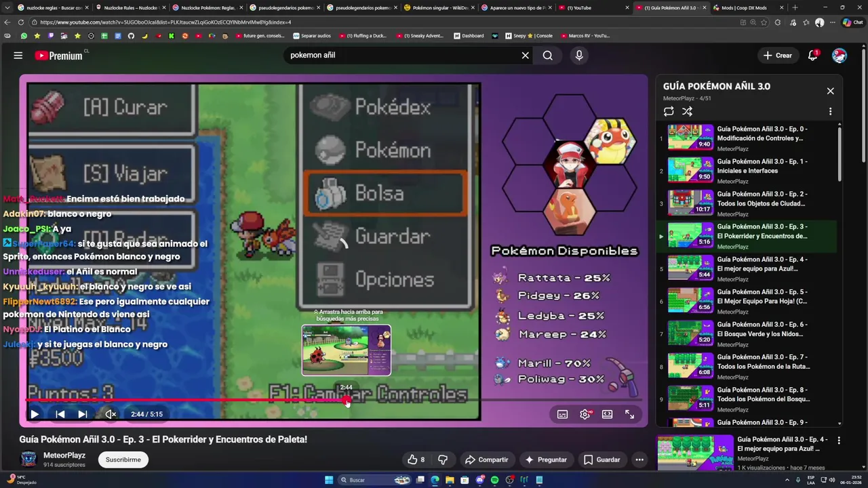
Task: Switch to theater mode
Action: [x=607, y=414]
